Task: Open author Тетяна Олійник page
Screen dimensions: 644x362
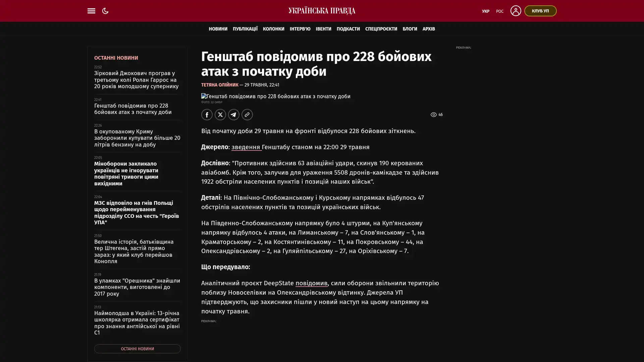Action: tap(220, 85)
